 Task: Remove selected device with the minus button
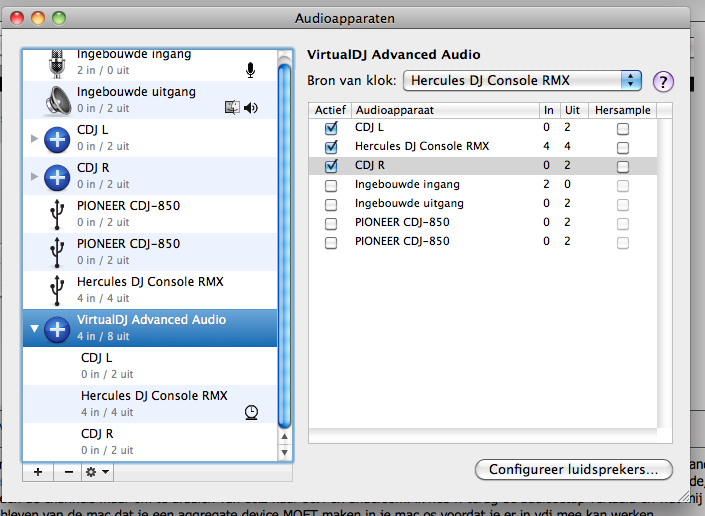coord(68,472)
